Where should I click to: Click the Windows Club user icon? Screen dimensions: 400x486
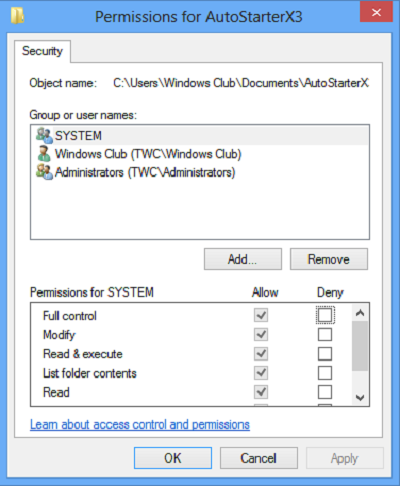[x=44, y=154]
